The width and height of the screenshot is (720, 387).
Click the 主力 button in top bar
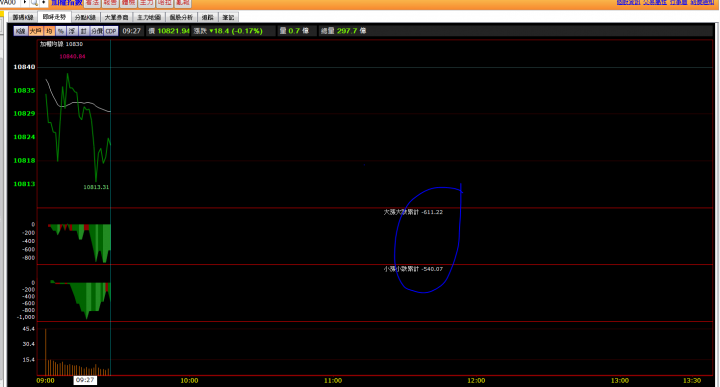click(146, 3)
